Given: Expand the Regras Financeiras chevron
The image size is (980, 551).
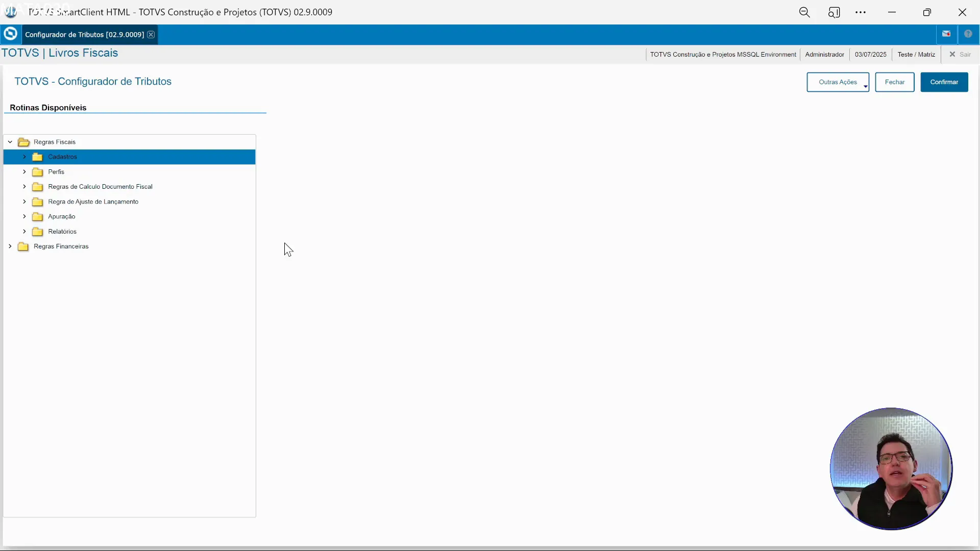Looking at the screenshot, I should [x=10, y=246].
